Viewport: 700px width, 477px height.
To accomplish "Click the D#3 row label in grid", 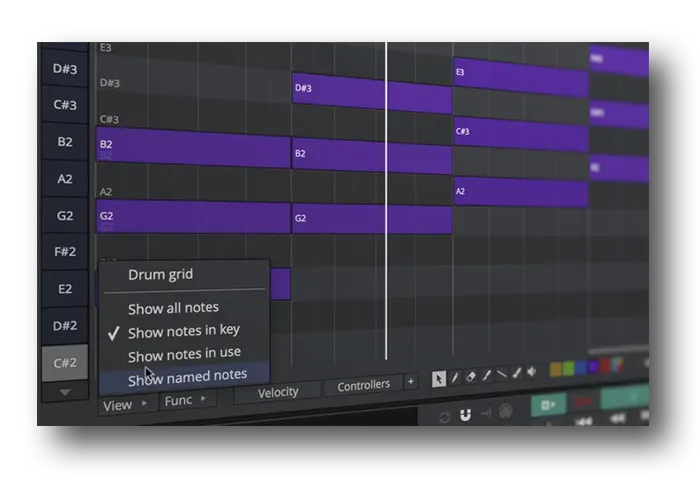I will click(x=110, y=83).
